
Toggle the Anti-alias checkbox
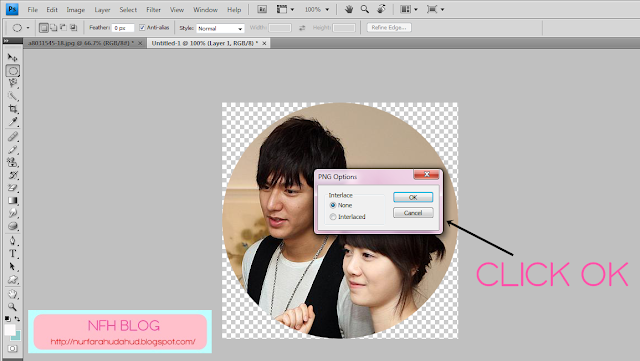pos(142,27)
